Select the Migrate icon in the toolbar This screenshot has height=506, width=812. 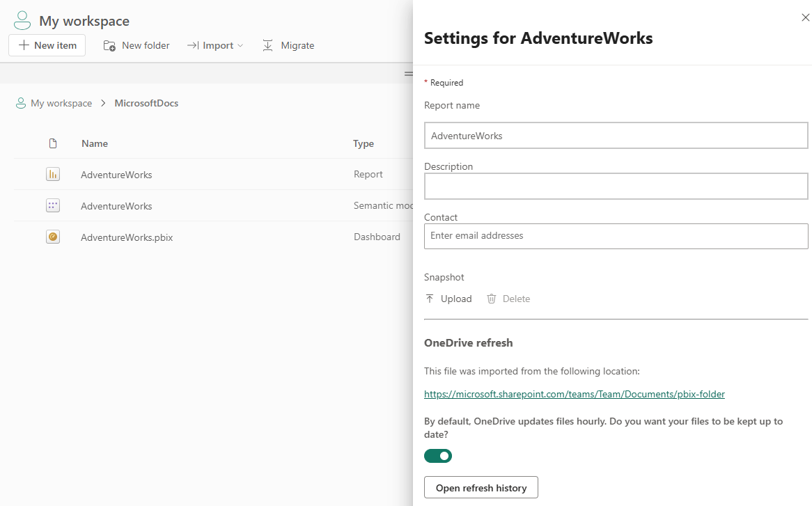coord(267,45)
